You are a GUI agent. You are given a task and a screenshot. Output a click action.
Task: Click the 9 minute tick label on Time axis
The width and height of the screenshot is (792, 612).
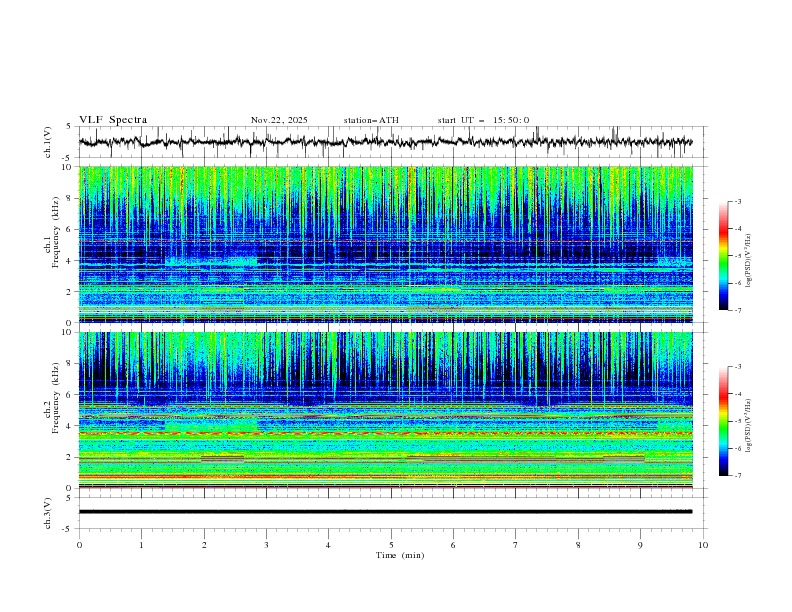(x=640, y=545)
